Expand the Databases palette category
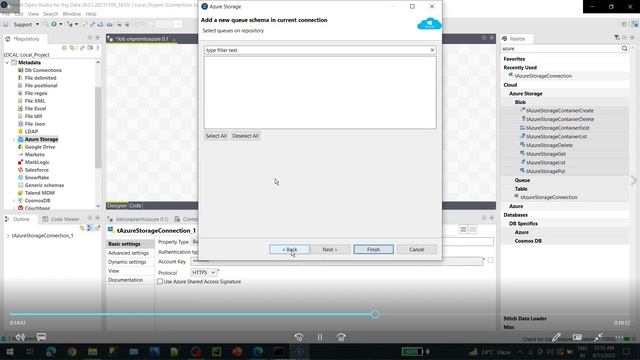Viewport: 640px width, 360px height. [516, 215]
